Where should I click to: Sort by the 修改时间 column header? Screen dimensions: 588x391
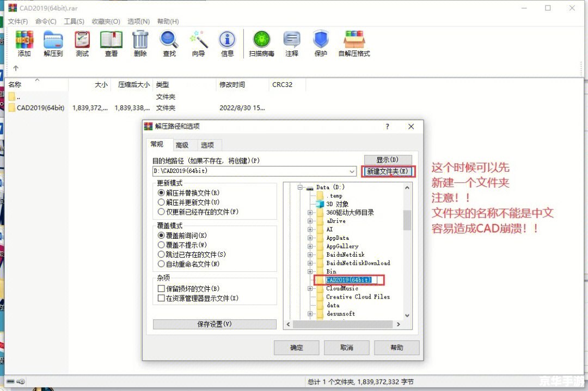click(242, 85)
